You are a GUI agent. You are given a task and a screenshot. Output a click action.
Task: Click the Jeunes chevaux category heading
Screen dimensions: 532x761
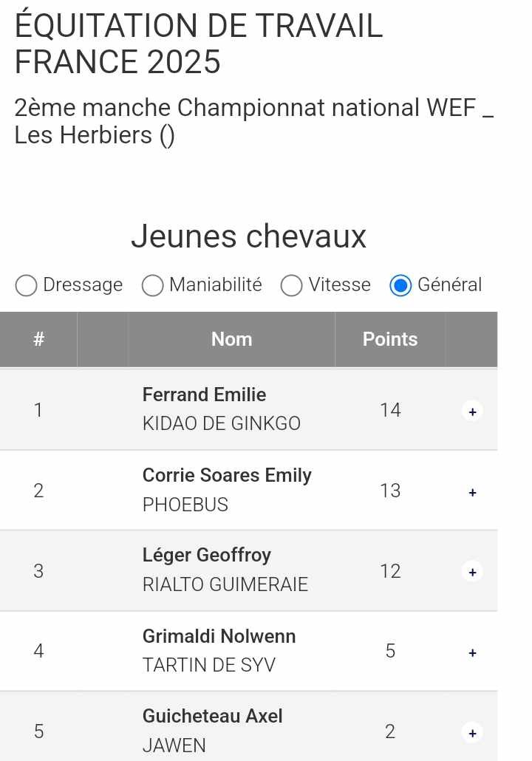click(248, 236)
